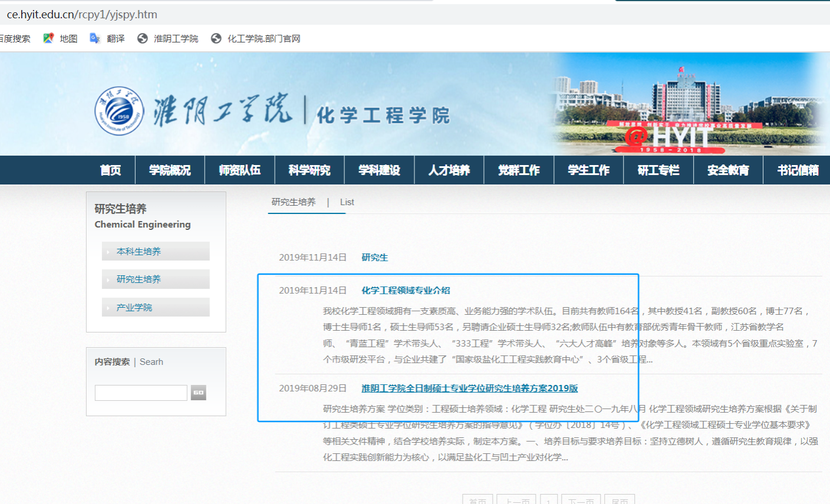Click globe icon beside 淮阴工学院 bookmark
Image resolution: width=830 pixels, height=504 pixels.
coord(142,38)
